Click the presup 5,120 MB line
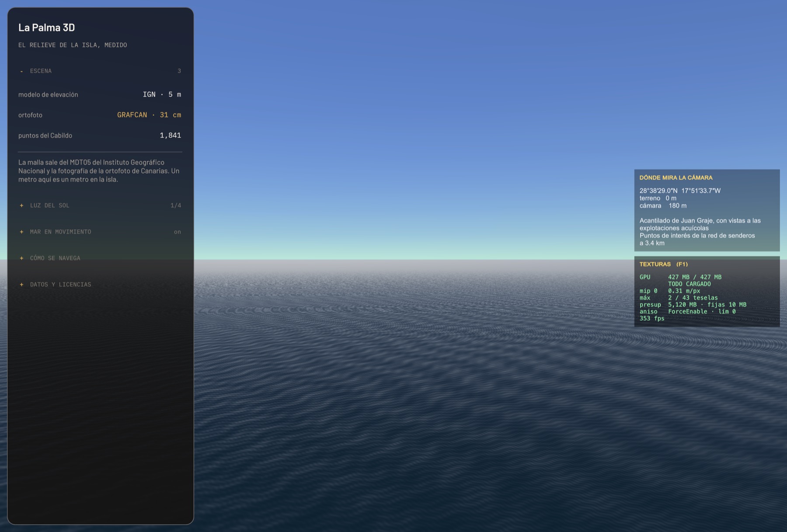This screenshot has height=532, width=787. point(693,305)
